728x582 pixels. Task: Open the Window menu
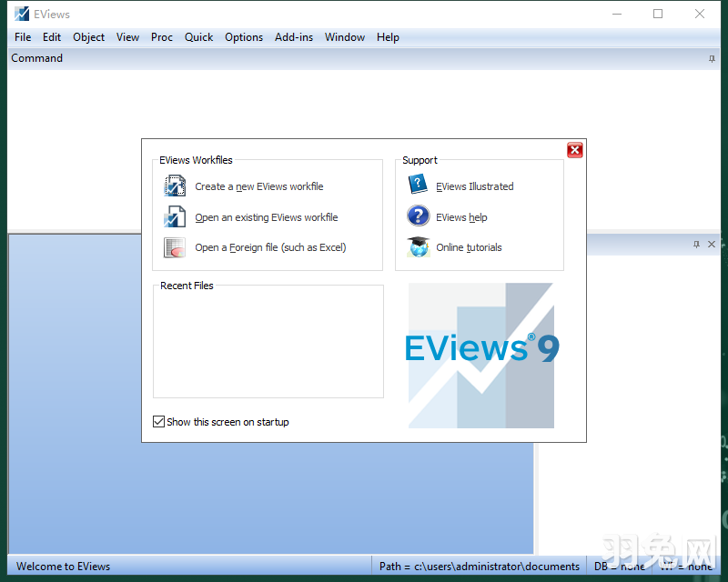(344, 37)
